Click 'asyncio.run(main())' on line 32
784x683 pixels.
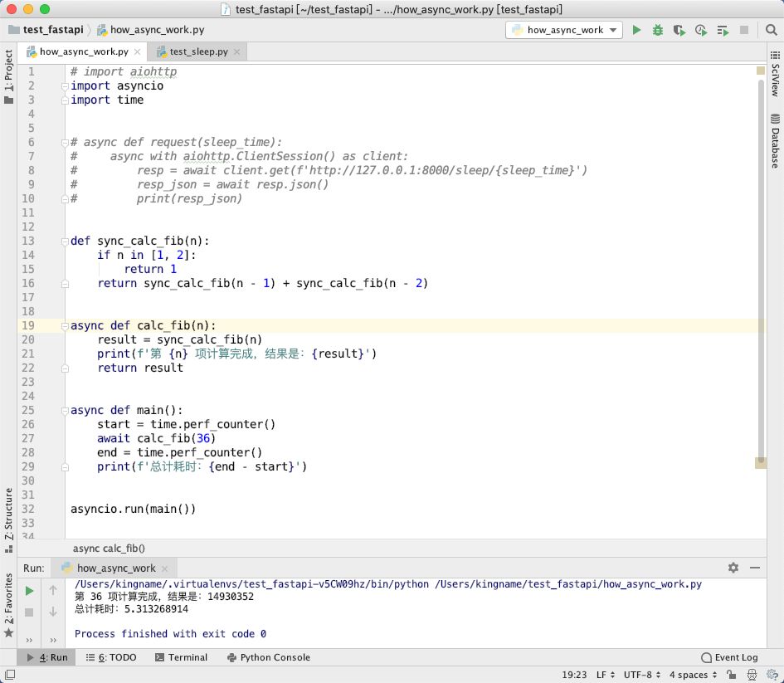pos(133,509)
